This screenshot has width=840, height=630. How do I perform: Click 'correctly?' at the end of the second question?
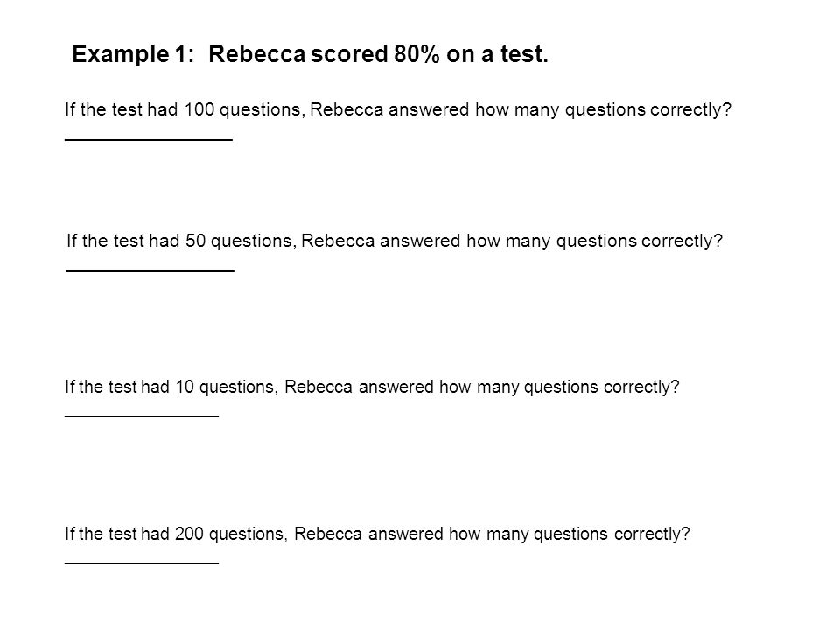682,241
